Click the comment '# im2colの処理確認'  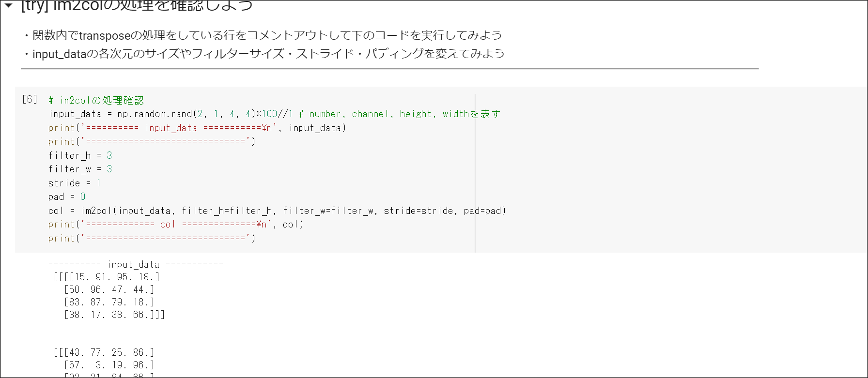96,100
